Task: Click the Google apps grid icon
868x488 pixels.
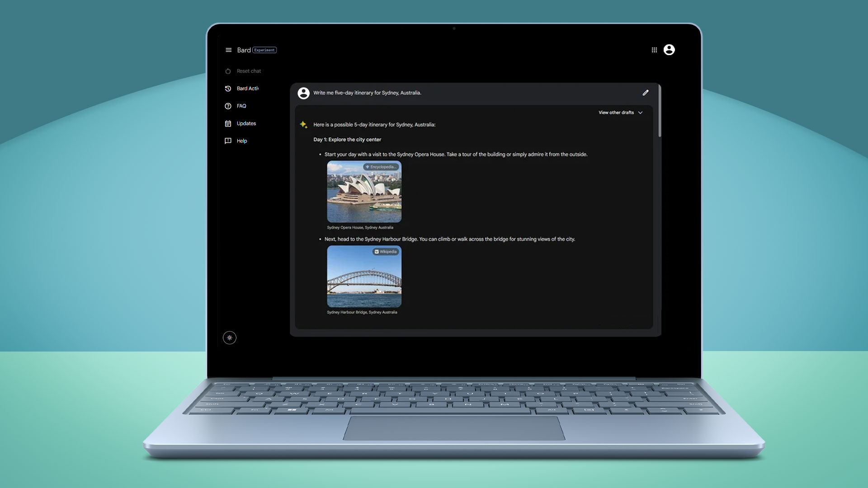Action: 655,50
